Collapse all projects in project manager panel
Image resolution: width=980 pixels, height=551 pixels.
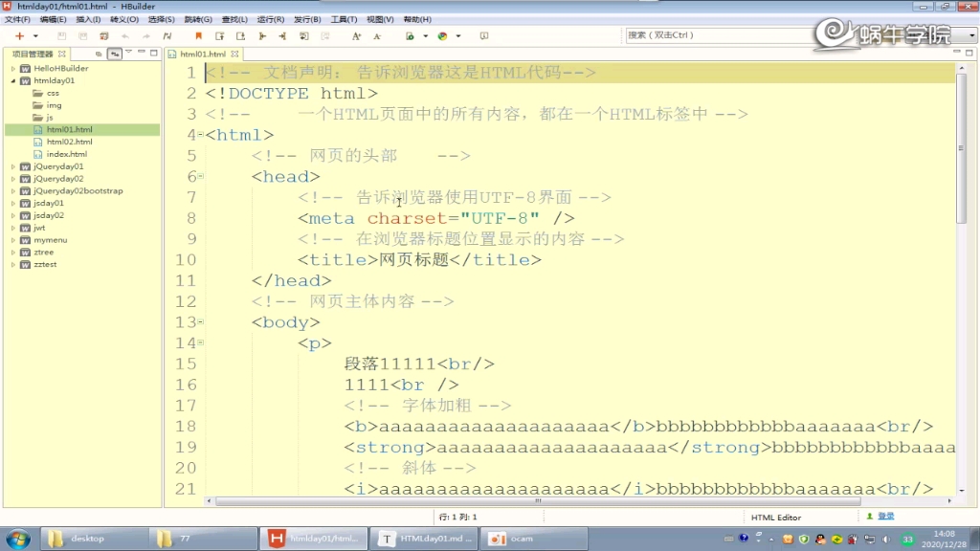(x=98, y=54)
